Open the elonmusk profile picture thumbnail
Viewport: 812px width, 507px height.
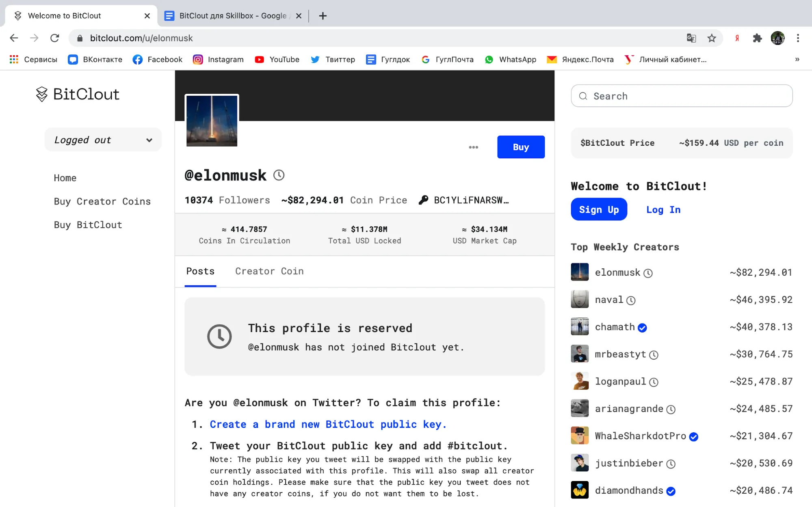point(212,121)
